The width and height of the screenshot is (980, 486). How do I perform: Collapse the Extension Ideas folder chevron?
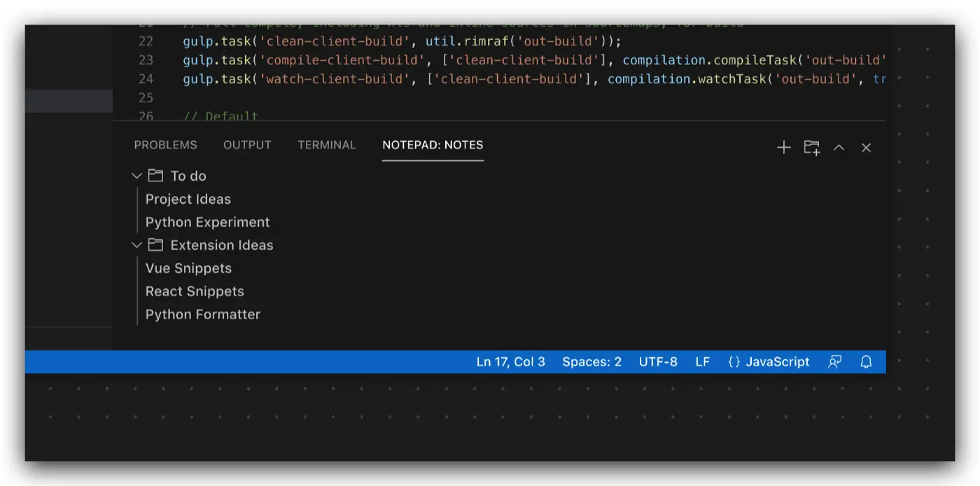point(136,245)
